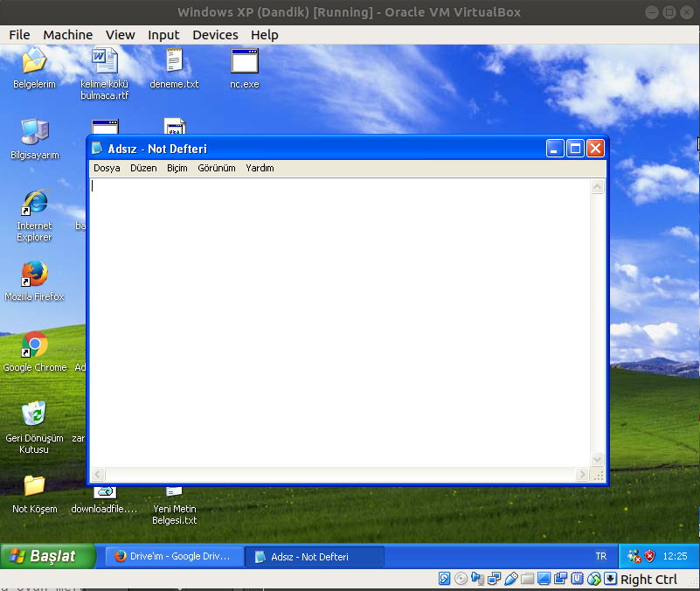The width and height of the screenshot is (700, 591).
Task: Click the VirtualBox network adapter status icon
Action: pyautogui.click(x=495, y=579)
